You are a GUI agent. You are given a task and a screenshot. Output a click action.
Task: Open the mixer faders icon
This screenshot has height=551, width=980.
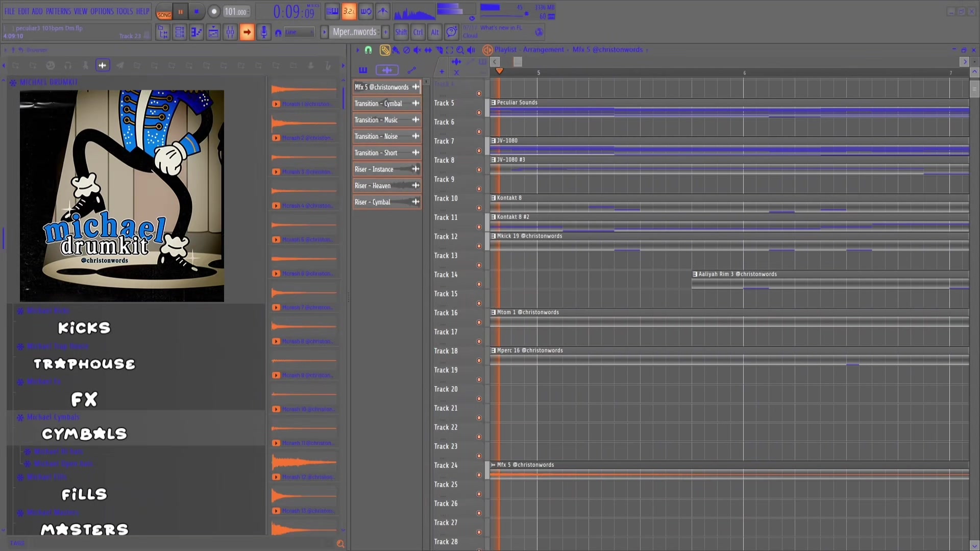click(230, 33)
